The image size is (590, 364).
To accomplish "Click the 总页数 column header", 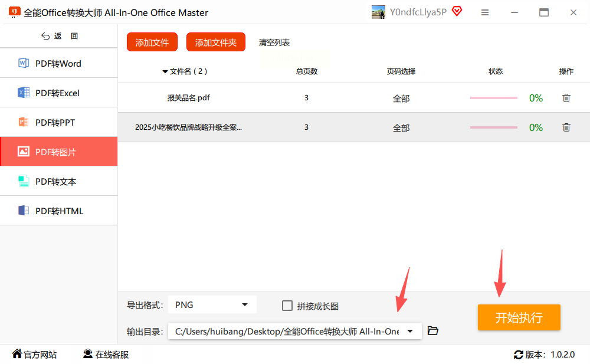I will 307,71.
